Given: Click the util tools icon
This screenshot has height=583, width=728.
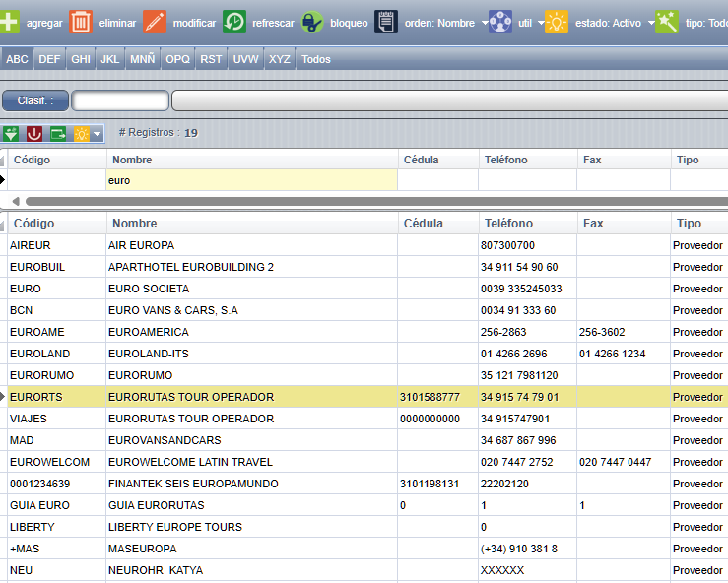Looking at the screenshot, I should pyautogui.click(x=500, y=22).
